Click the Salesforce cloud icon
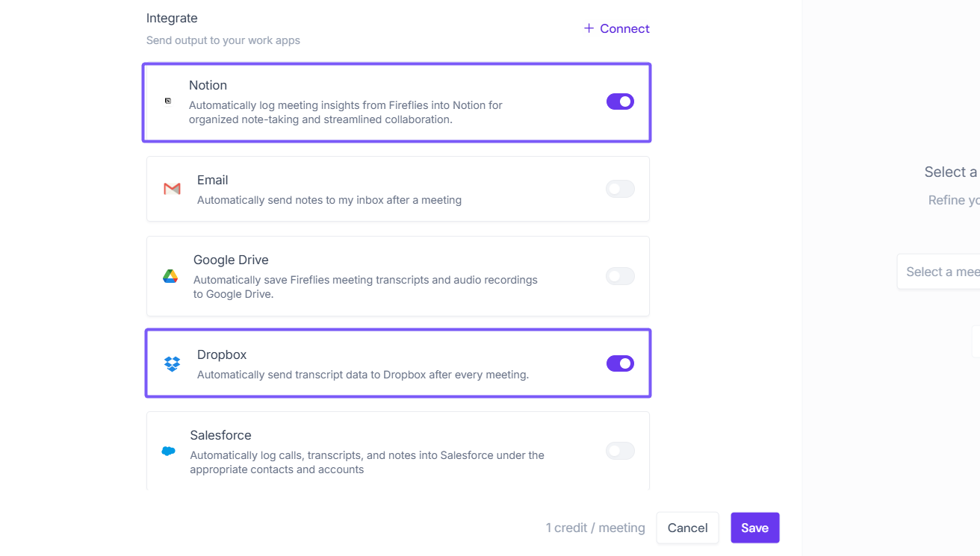 [x=169, y=451]
